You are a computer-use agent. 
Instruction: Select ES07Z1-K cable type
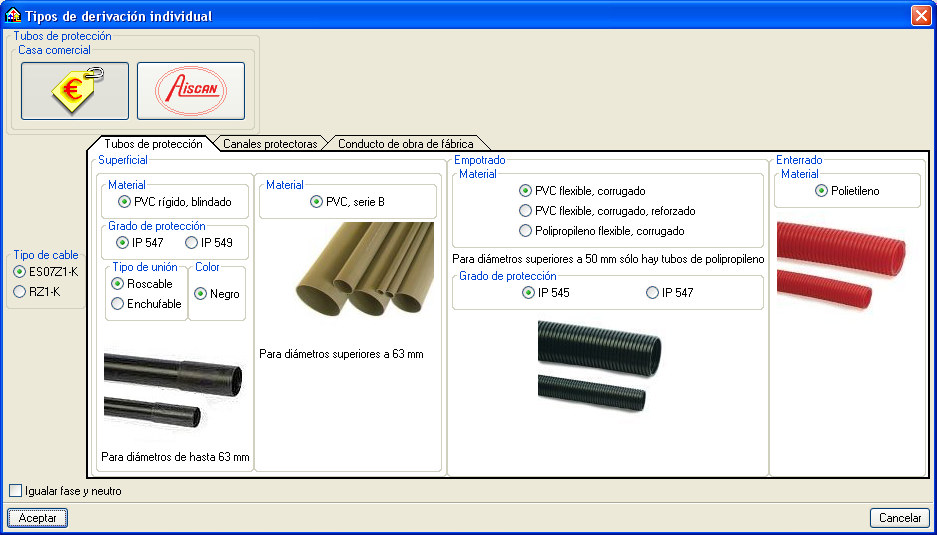tap(45, 272)
